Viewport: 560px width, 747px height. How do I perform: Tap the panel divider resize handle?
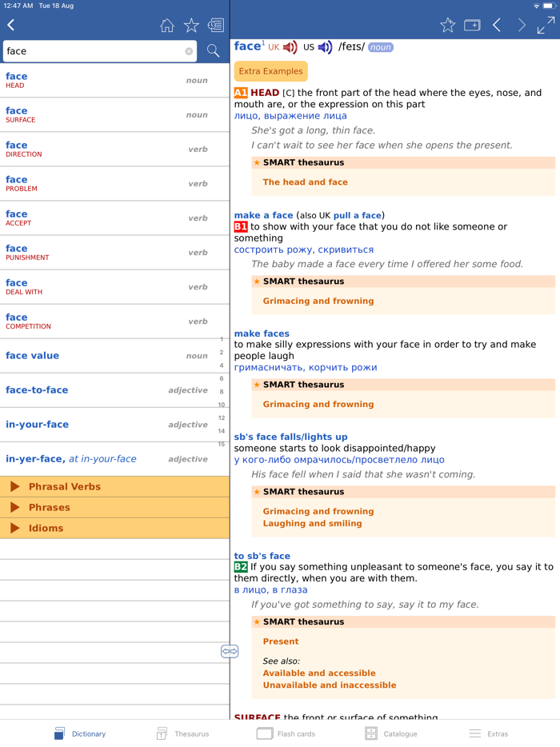[230, 651]
